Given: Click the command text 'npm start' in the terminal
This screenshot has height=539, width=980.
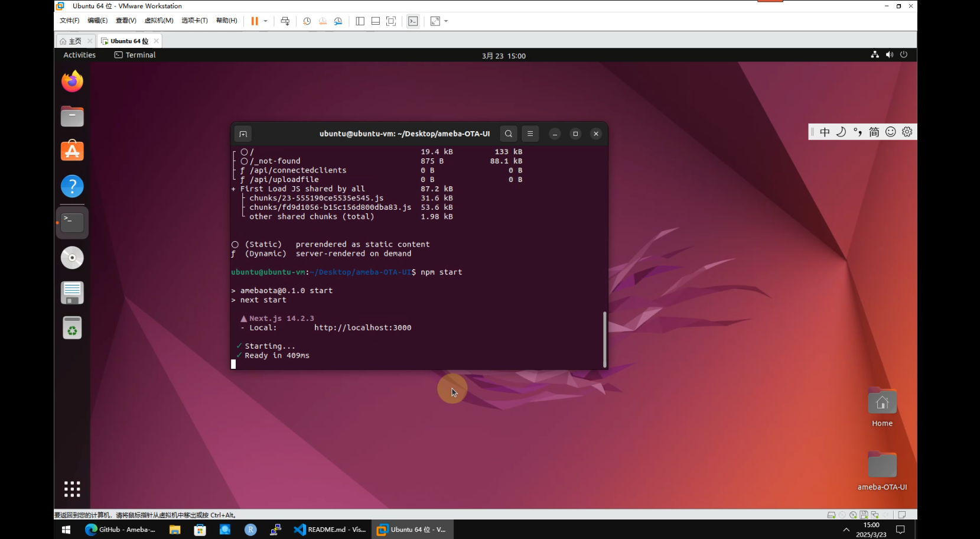Looking at the screenshot, I should 441,272.
